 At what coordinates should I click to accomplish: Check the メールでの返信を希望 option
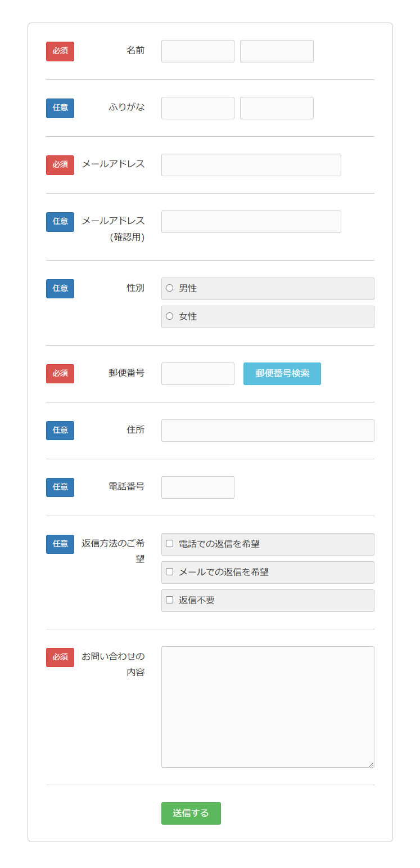click(x=169, y=572)
